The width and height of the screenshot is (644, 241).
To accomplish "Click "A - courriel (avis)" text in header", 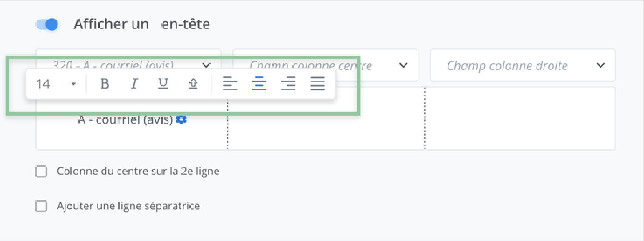I will pos(125,120).
